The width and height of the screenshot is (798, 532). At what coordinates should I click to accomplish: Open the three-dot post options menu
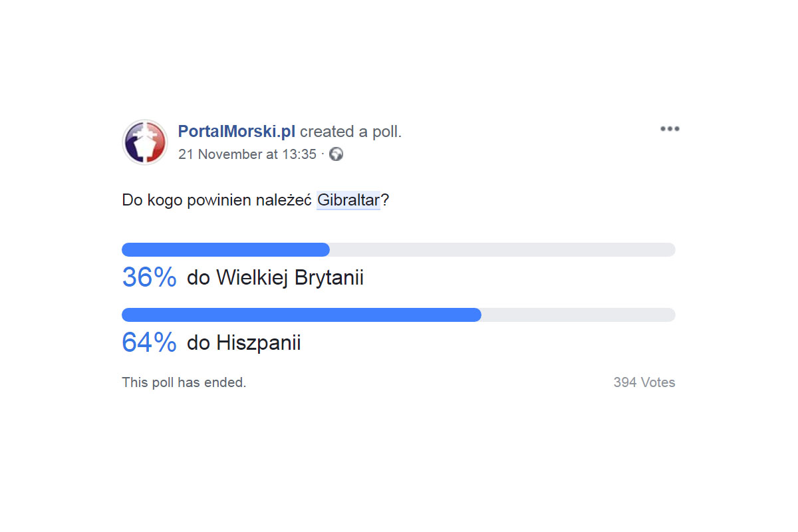click(x=669, y=129)
